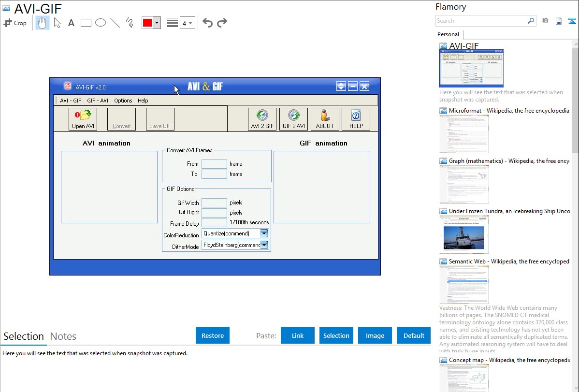Click the red color swatch
Image resolution: width=579 pixels, height=392 pixels.
point(147,23)
